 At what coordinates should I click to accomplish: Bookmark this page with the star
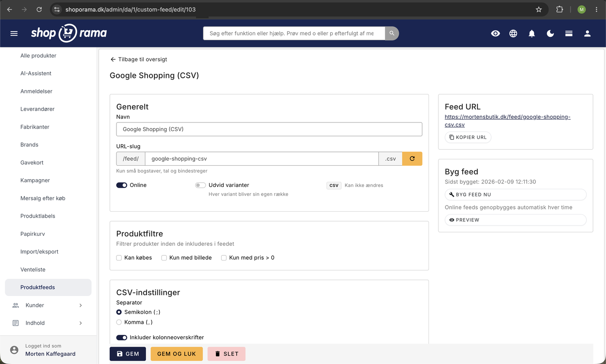tap(539, 9)
